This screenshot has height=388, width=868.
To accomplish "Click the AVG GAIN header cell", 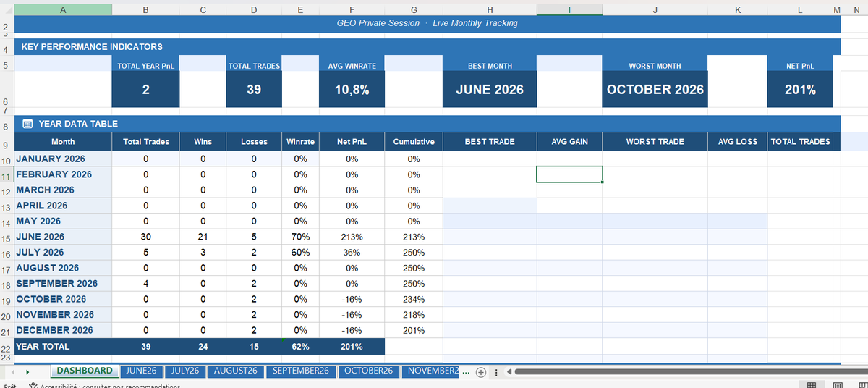I will (569, 142).
